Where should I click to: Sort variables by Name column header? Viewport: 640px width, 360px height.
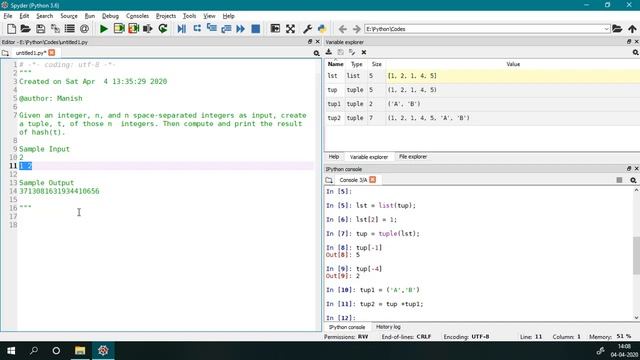point(336,64)
